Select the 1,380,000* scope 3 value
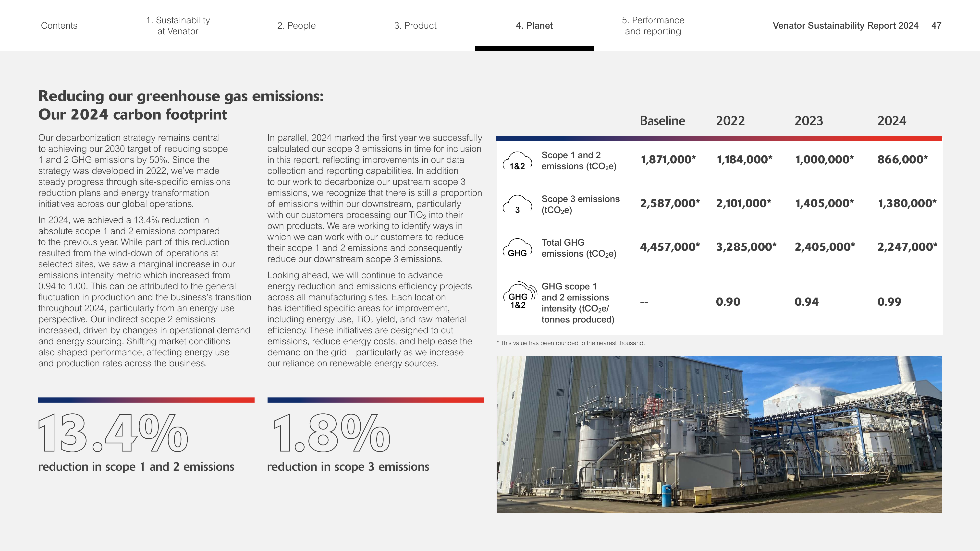The height and width of the screenshot is (551, 980). [907, 203]
